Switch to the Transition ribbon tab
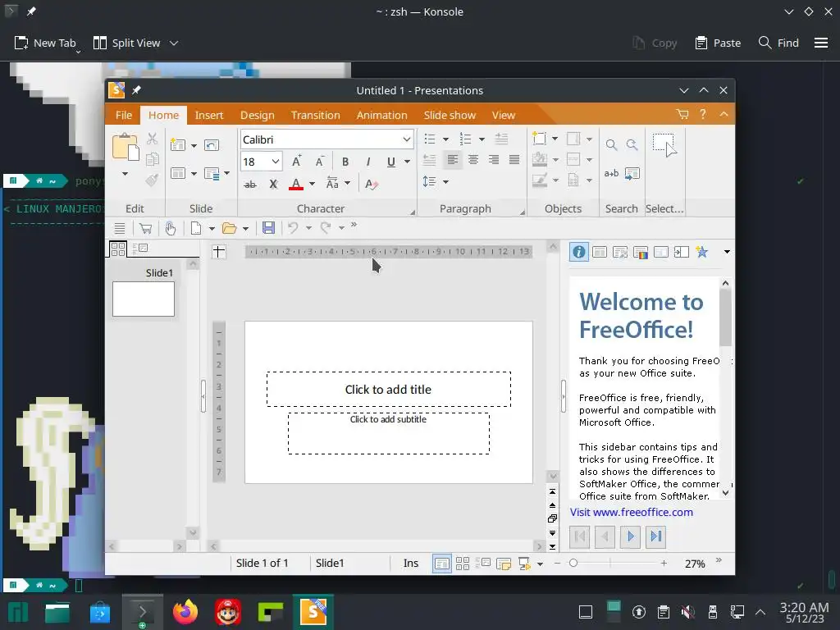The image size is (840, 630). [x=316, y=115]
